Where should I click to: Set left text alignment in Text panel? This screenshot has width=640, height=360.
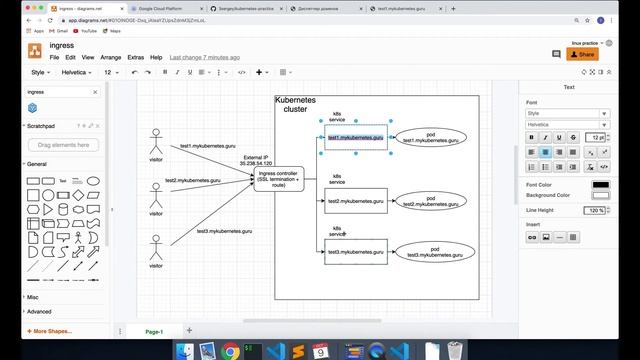tap(531, 152)
